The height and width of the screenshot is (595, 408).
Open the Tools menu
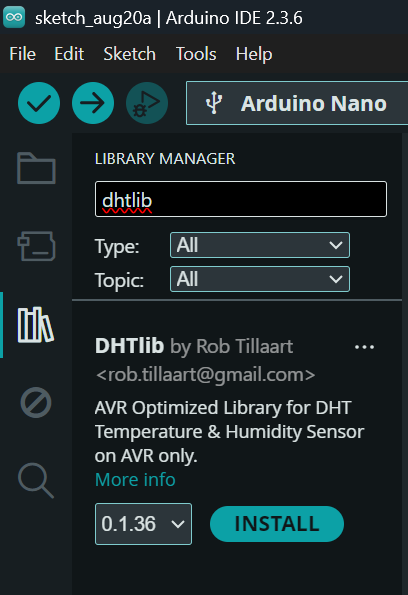196,54
